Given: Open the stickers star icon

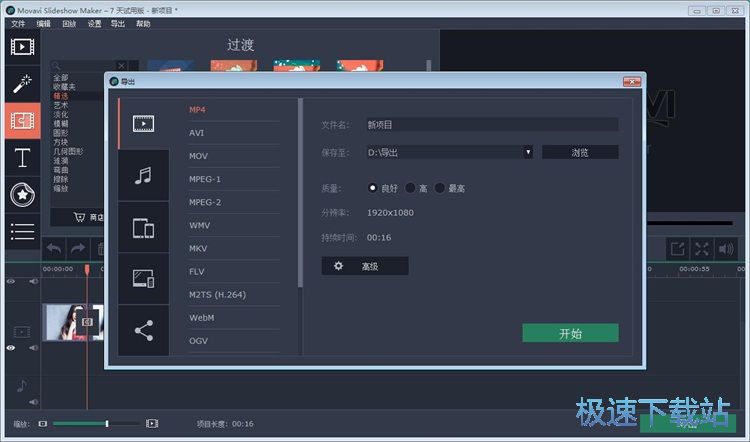Looking at the screenshot, I should click(22, 195).
